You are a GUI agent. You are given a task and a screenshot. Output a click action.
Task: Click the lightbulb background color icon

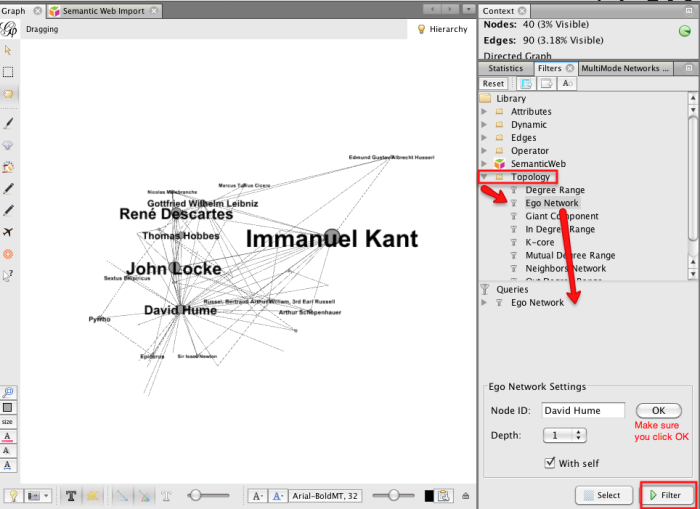[x=14, y=495]
